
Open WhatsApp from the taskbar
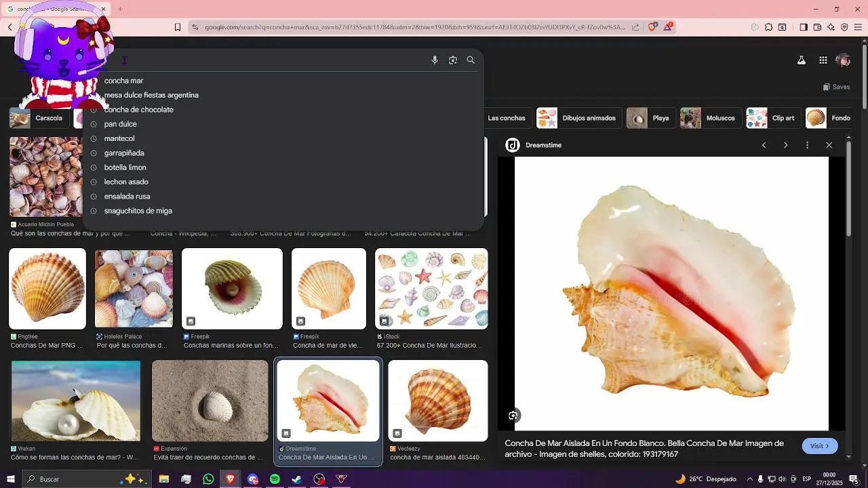[208, 479]
